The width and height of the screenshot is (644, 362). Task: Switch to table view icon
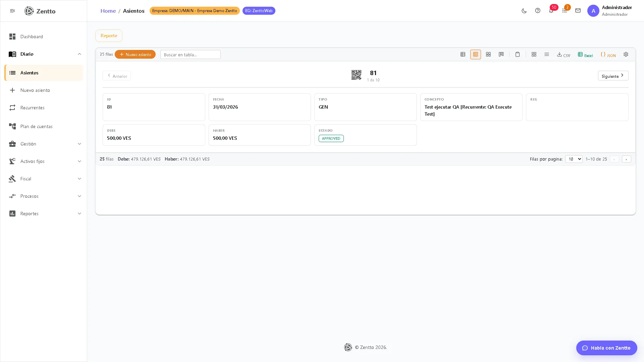coord(463,54)
